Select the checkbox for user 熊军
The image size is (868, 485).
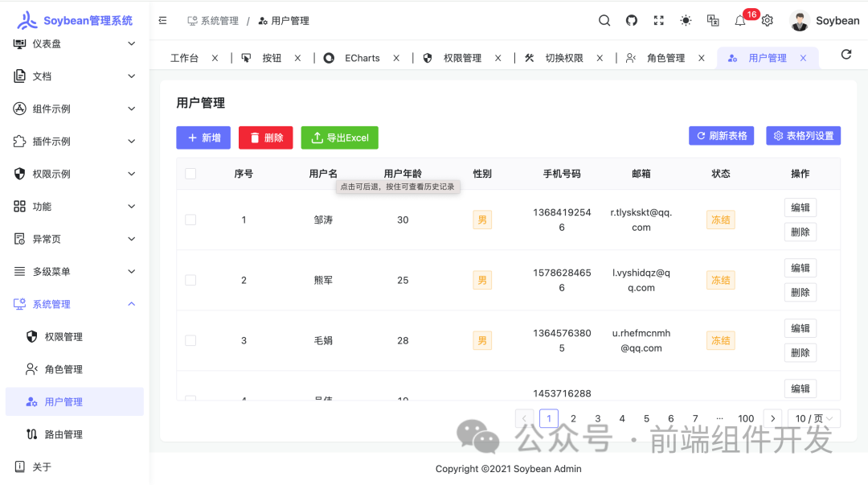coord(190,280)
